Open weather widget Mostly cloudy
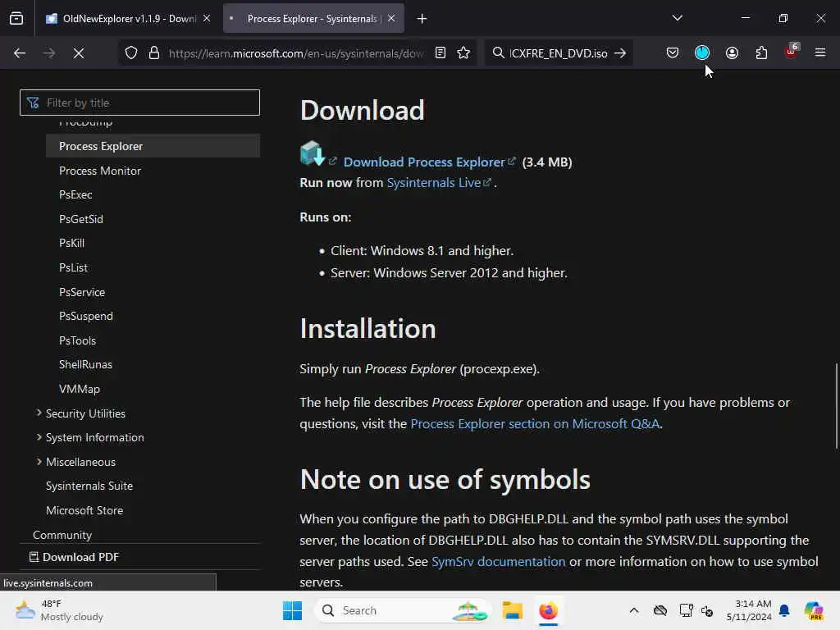The image size is (840, 630). click(x=59, y=610)
